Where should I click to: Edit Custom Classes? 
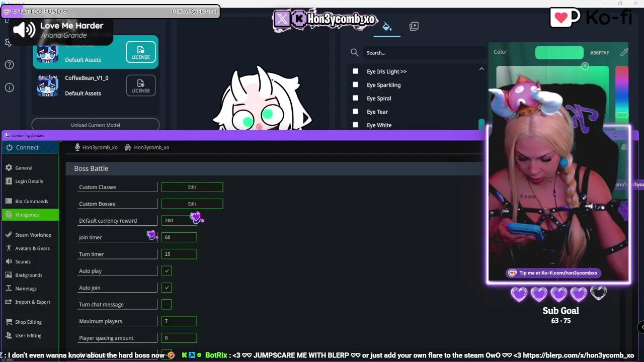coord(192,187)
